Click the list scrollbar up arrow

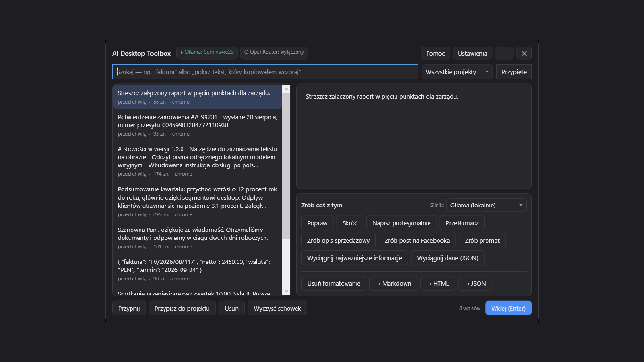pos(286,89)
